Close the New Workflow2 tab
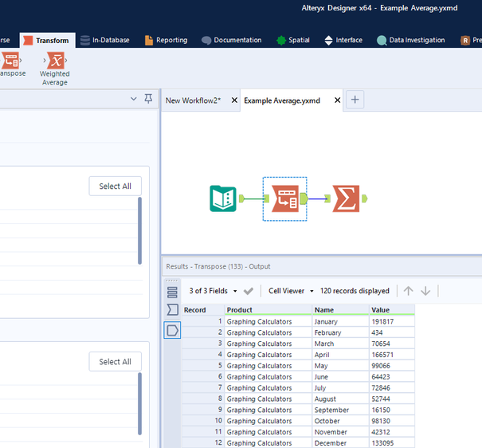 click(234, 100)
